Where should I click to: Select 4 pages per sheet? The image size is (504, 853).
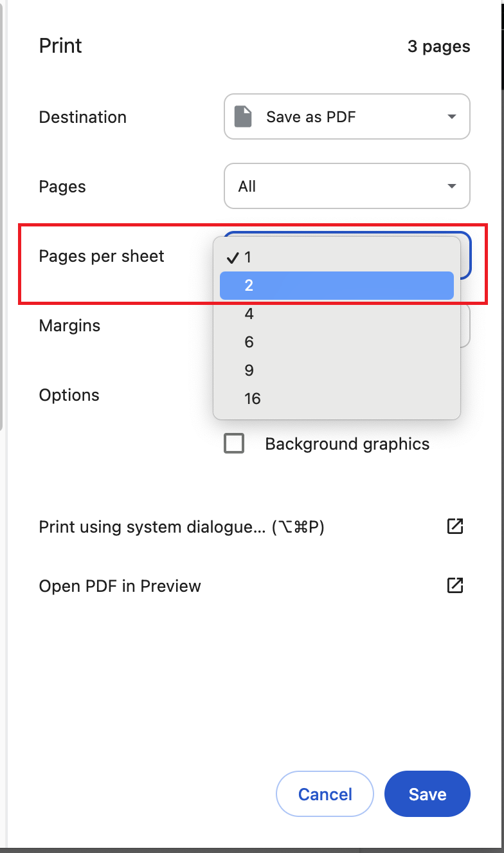coord(337,313)
